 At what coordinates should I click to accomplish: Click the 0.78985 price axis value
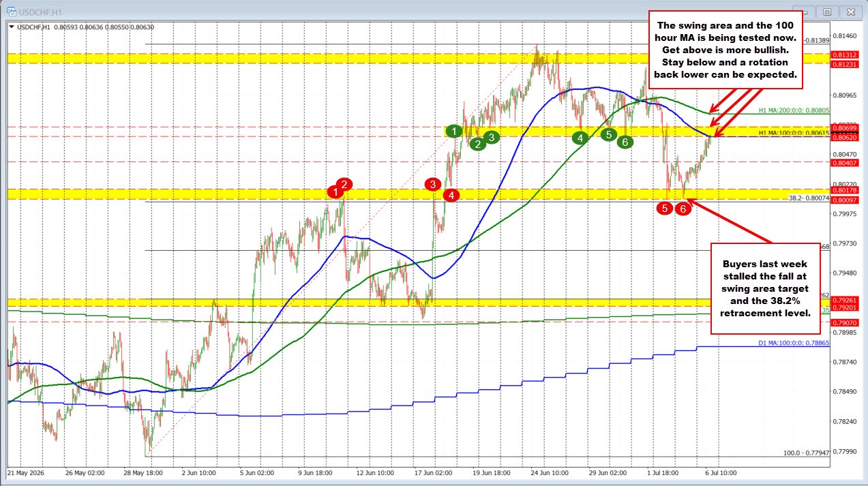(845, 332)
